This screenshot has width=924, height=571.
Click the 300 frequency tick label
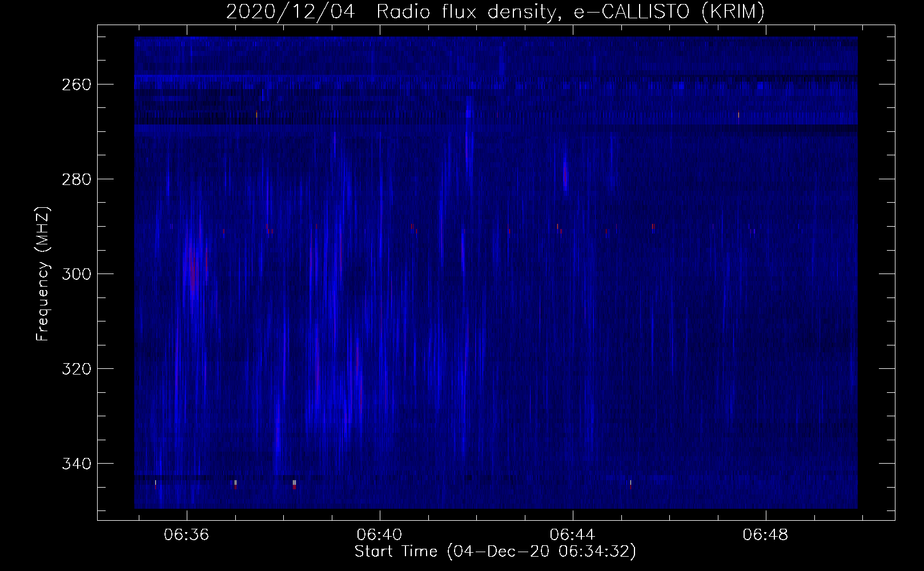click(x=76, y=274)
